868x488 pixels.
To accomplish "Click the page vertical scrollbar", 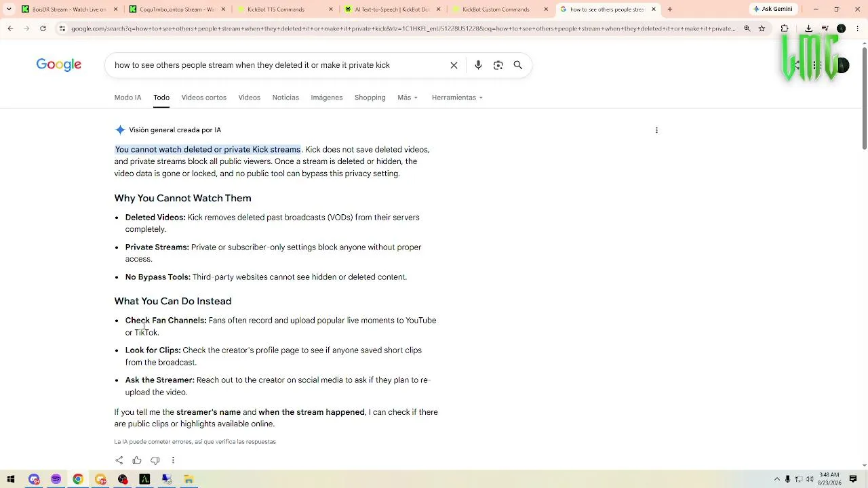I will [x=864, y=99].
